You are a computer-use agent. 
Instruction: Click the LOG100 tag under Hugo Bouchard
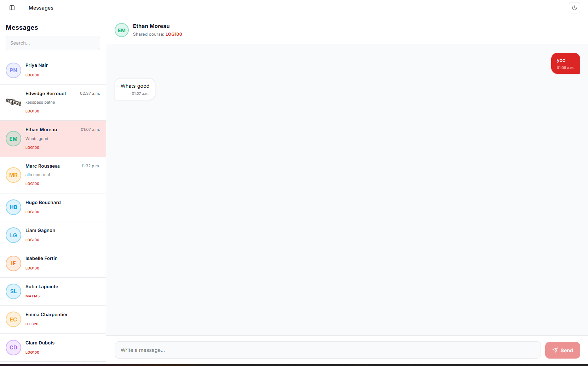tap(32, 212)
